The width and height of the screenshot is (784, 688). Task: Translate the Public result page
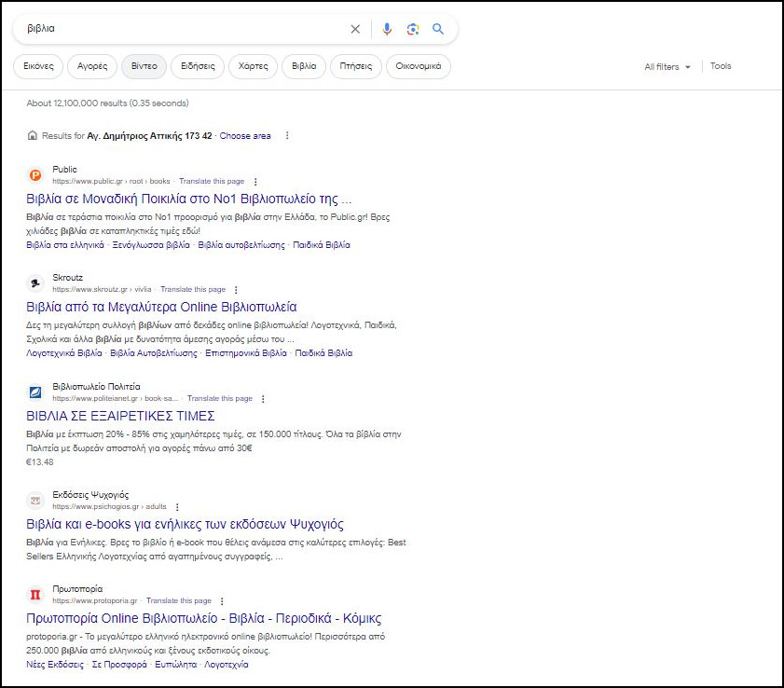coord(212,181)
